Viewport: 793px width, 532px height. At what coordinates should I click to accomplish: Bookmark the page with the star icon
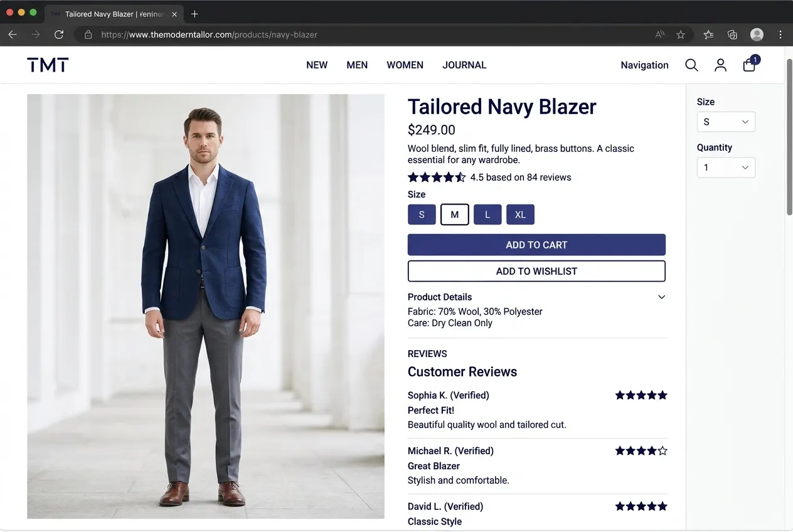click(681, 35)
